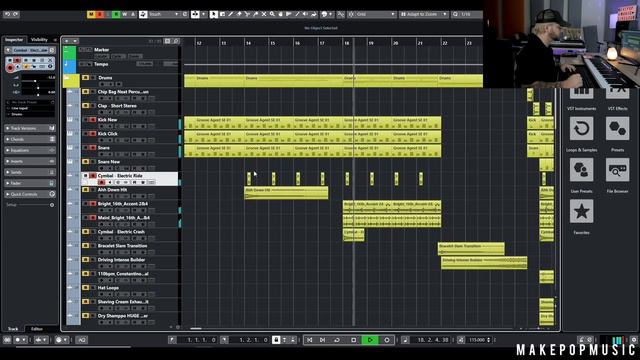Select the Zoom magnifier tool

pyautogui.click(x=272, y=14)
